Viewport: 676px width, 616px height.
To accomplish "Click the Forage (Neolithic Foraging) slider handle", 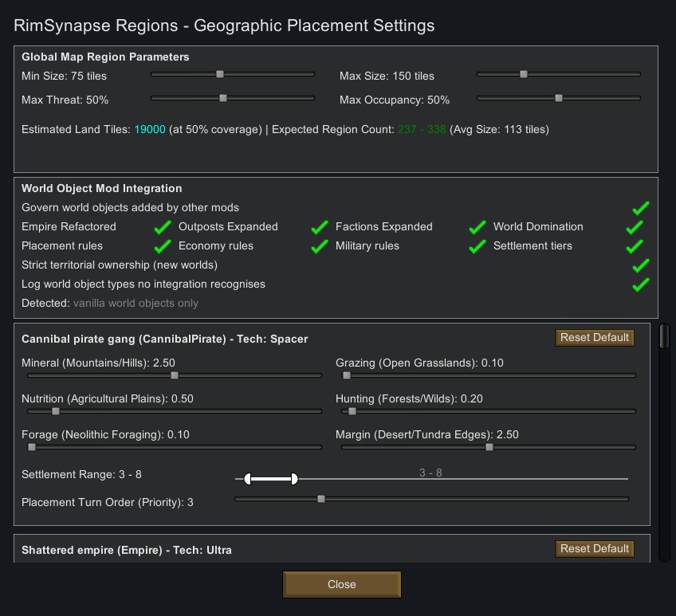I will (32, 447).
